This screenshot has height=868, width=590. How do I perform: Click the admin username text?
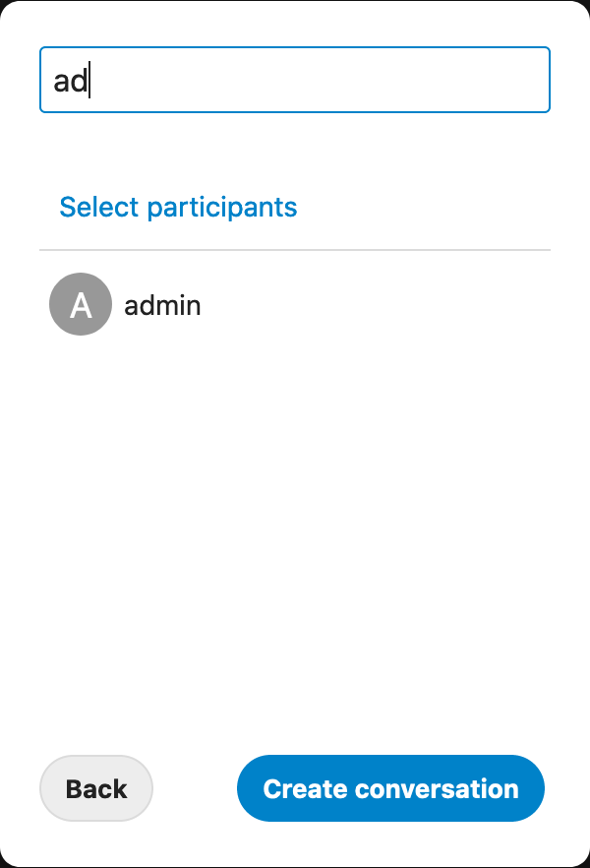click(x=162, y=305)
